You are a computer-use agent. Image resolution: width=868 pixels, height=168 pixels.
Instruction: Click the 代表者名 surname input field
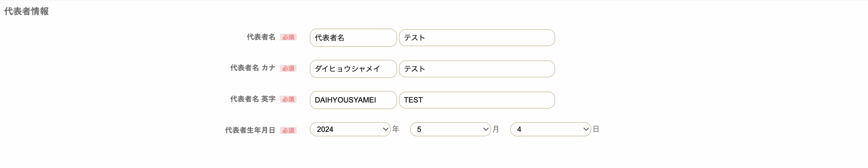[x=353, y=38]
